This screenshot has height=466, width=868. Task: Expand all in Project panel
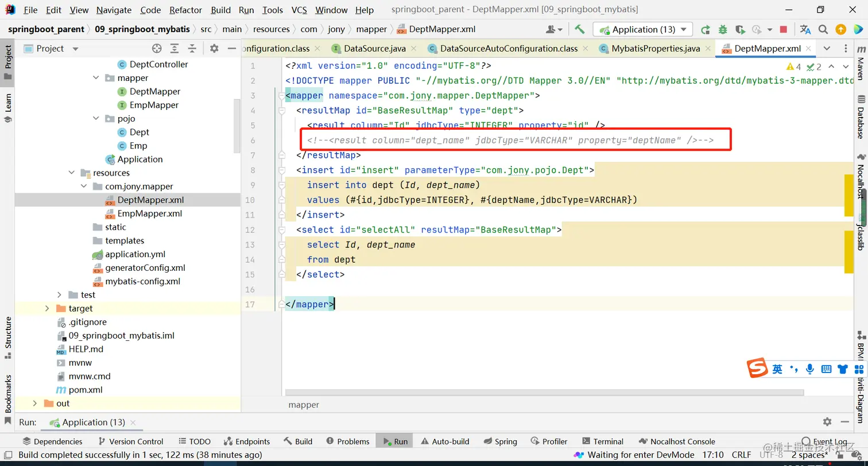(x=175, y=49)
